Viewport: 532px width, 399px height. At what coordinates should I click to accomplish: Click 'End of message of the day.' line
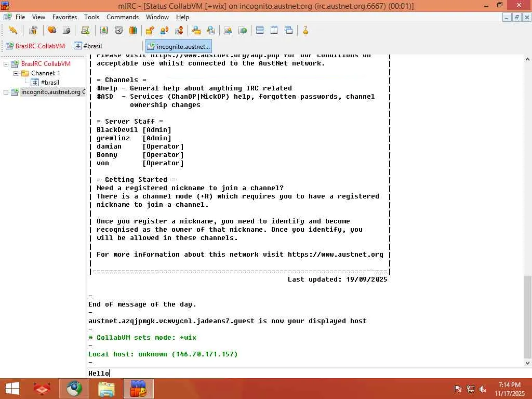142,304
